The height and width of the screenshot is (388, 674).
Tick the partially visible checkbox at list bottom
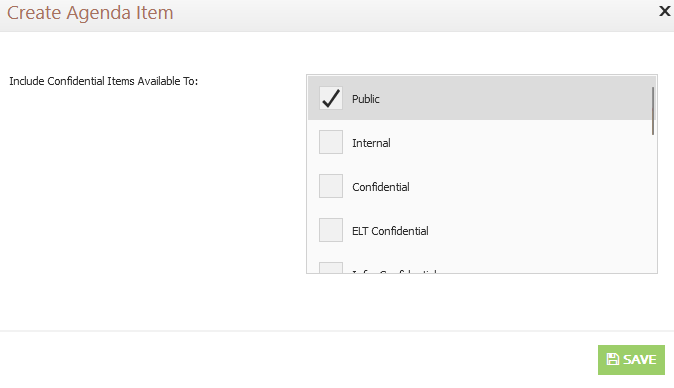pos(331,267)
